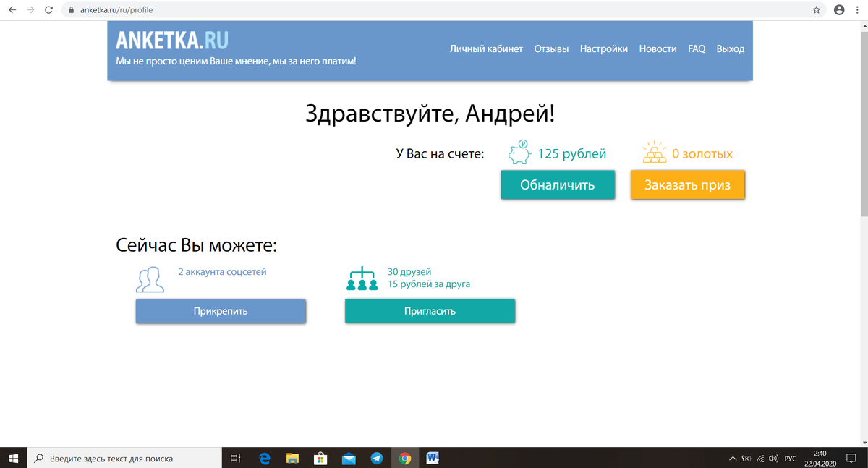
Task: Open Task View on taskbar
Action: pyautogui.click(x=234, y=458)
